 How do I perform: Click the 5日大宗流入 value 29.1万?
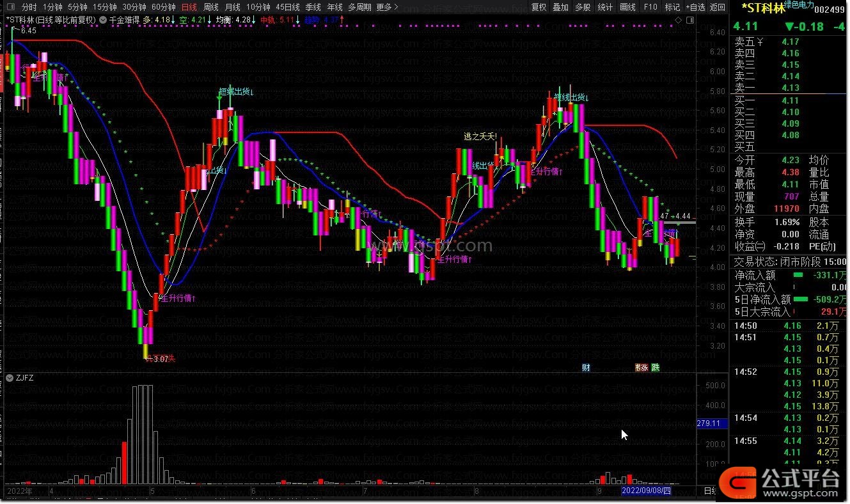[834, 311]
